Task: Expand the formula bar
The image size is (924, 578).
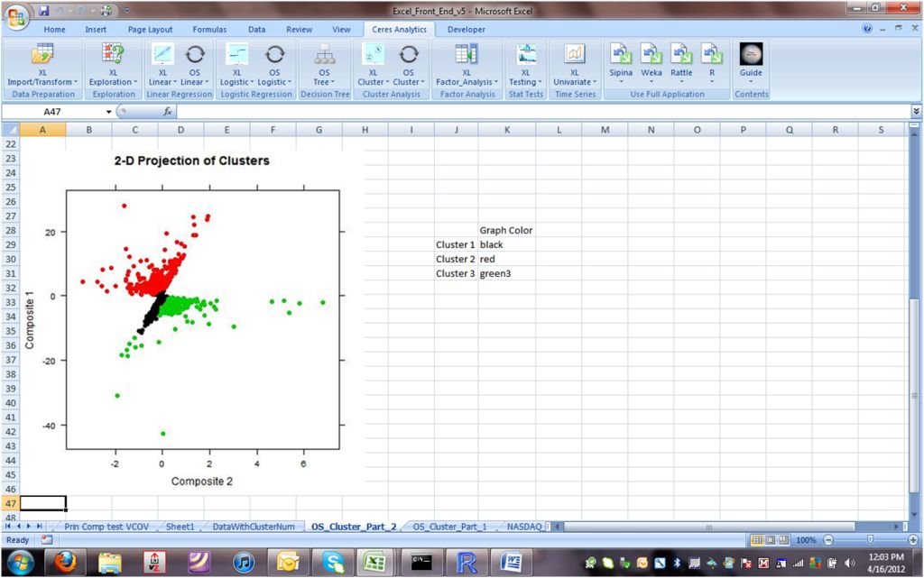Action: 916,111
